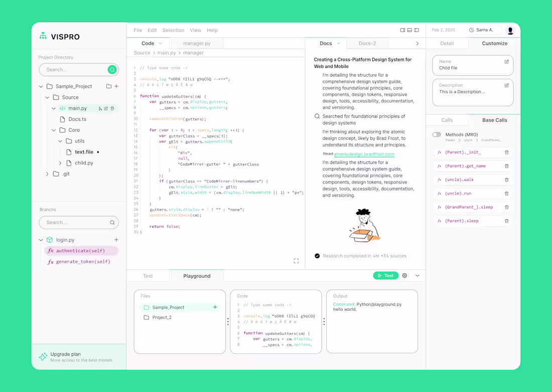Viewport: 552px width, 392px height.
Task: Open the user profile avatar
Action: click(x=510, y=30)
